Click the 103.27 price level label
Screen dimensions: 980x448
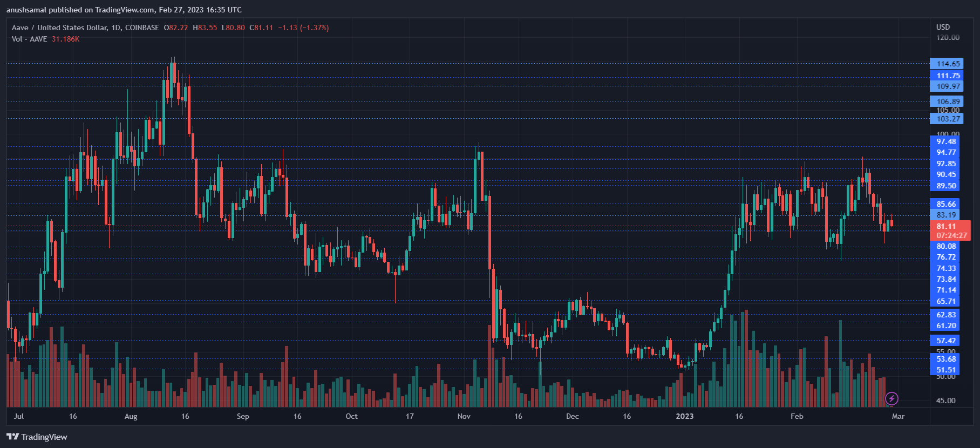click(x=948, y=119)
